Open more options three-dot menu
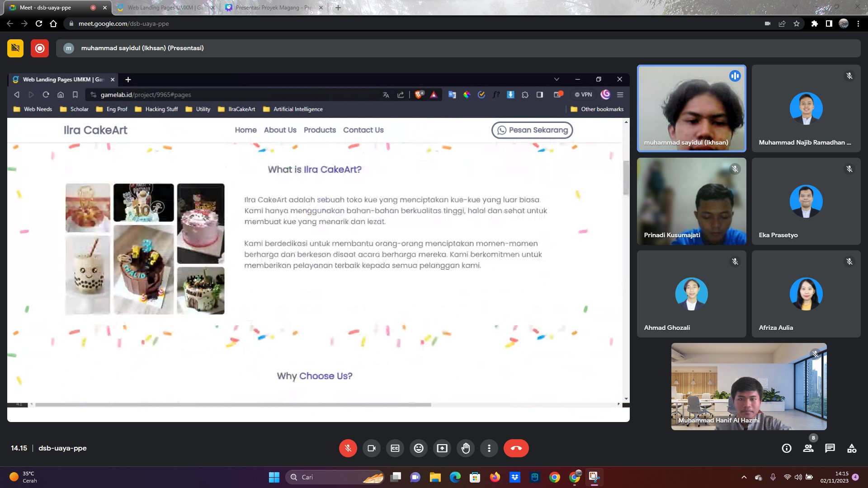 click(489, 448)
